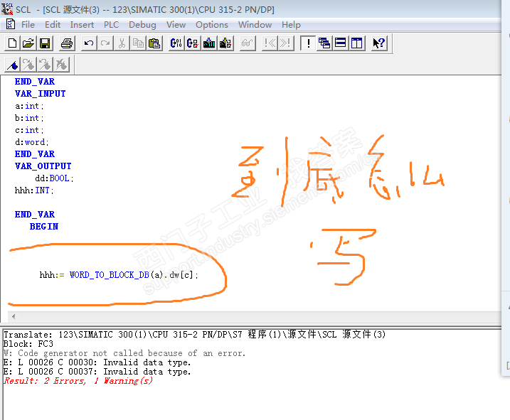Viewport: 510px width, 420px height.
Task: Click the 'dd:BOOL;' declaration line
Action: (54, 178)
